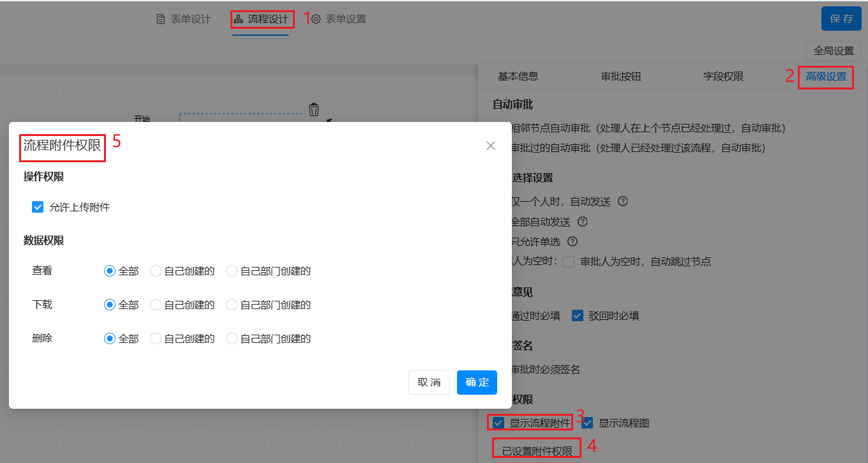Enable 审批人为空时，自动跳过节点 checkbox
This screenshot has height=463, width=868.
coord(569,261)
